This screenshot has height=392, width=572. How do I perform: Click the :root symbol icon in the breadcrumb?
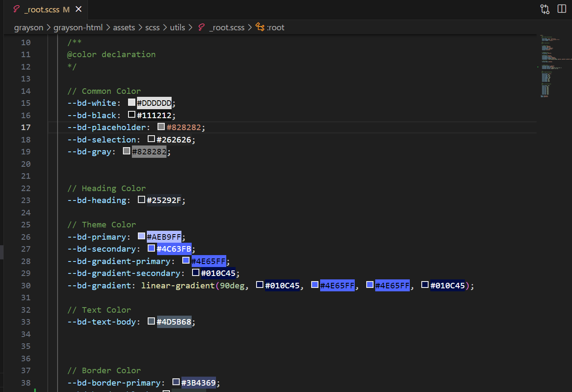coord(260,27)
